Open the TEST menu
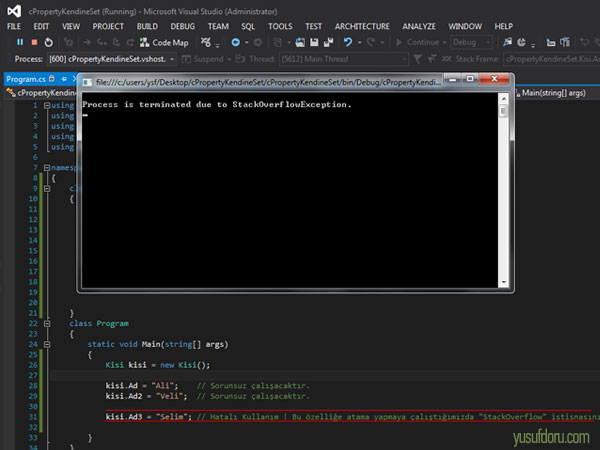The height and width of the screenshot is (450, 600). [313, 26]
